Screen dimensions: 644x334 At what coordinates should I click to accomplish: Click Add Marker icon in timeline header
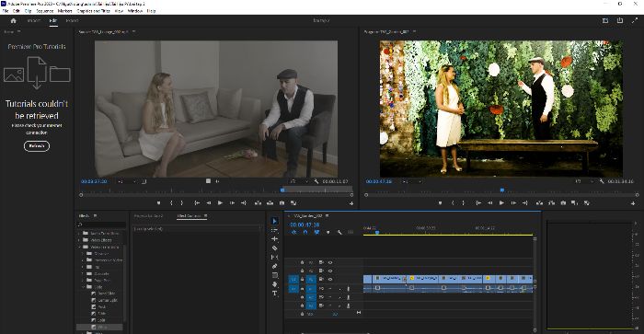(x=328, y=233)
